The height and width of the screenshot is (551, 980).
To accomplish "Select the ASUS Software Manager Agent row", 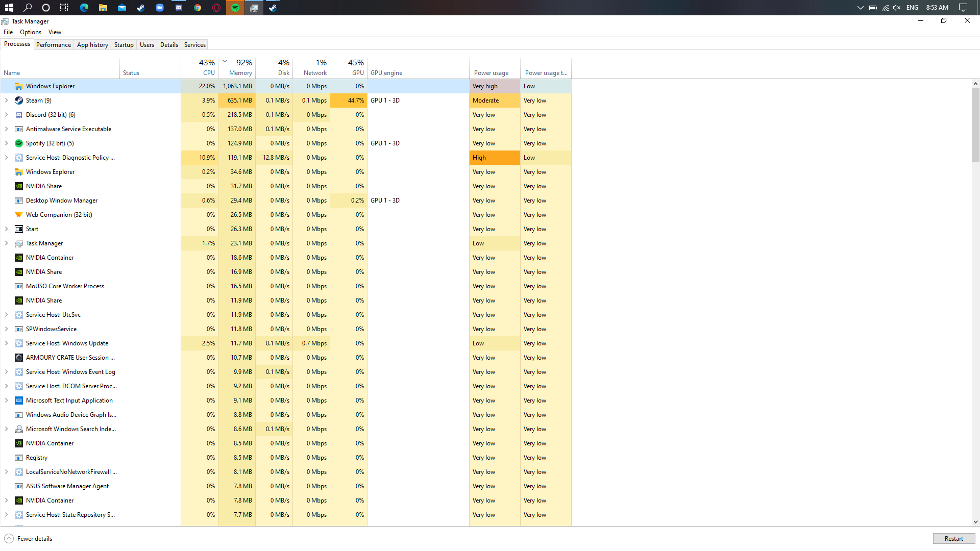I will [286, 486].
